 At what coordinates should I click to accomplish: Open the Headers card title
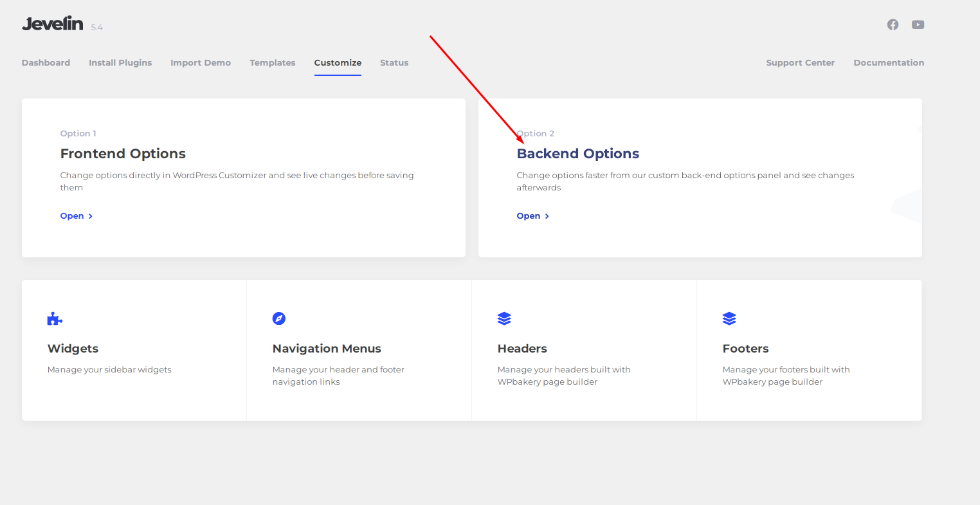pyautogui.click(x=522, y=349)
